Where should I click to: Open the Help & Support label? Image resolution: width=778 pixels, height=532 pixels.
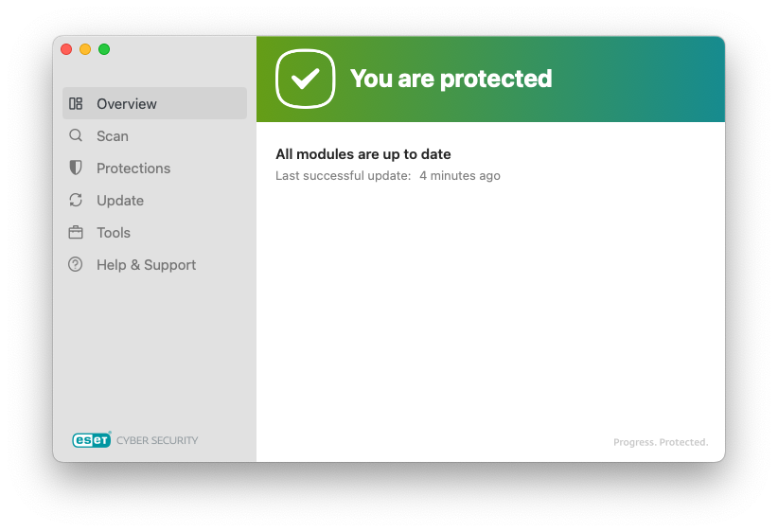pyautogui.click(x=147, y=265)
